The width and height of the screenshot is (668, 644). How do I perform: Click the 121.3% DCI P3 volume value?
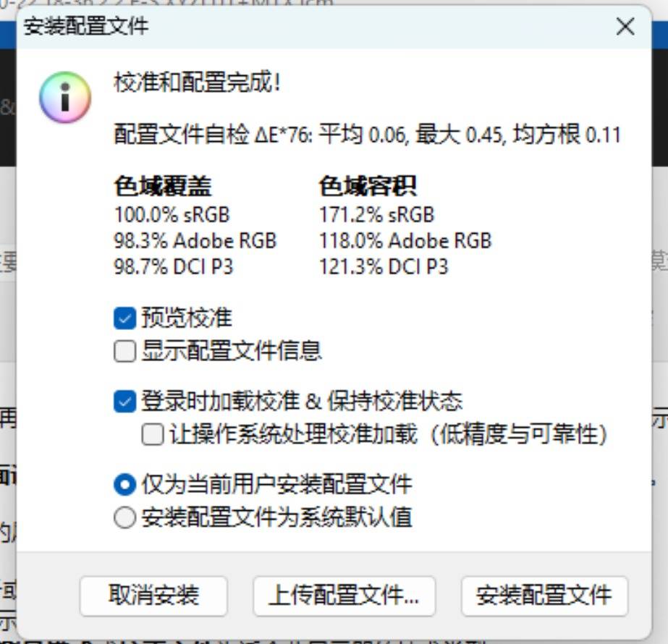[384, 267]
